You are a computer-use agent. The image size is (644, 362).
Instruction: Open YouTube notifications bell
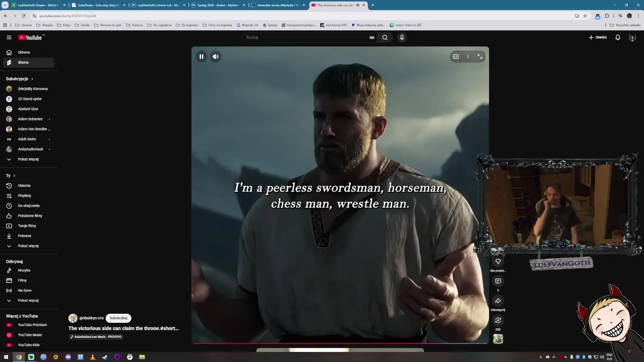pyautogui.click(x=618, y=37)
